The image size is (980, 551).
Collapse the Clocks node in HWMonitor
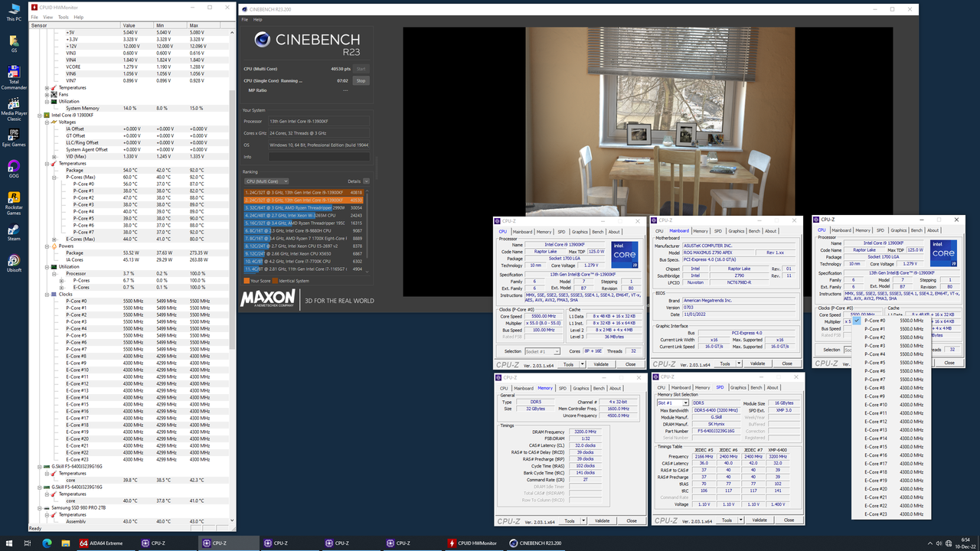click(x=47, y=294)
